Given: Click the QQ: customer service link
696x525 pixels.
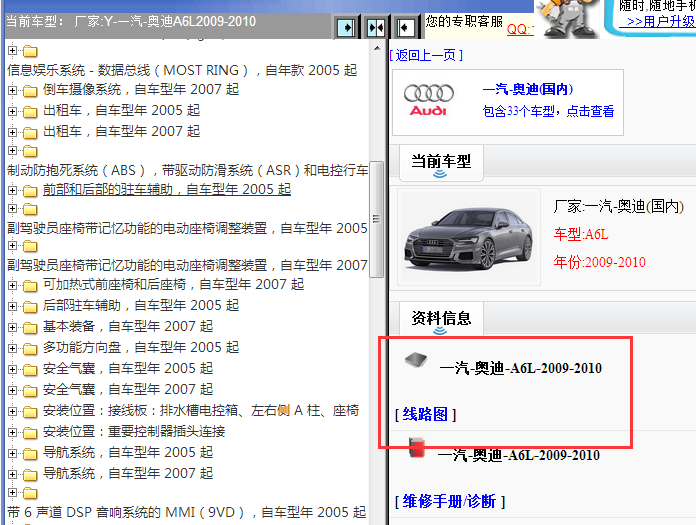Looking at the screenshot, I should click(x=520, y=29).
